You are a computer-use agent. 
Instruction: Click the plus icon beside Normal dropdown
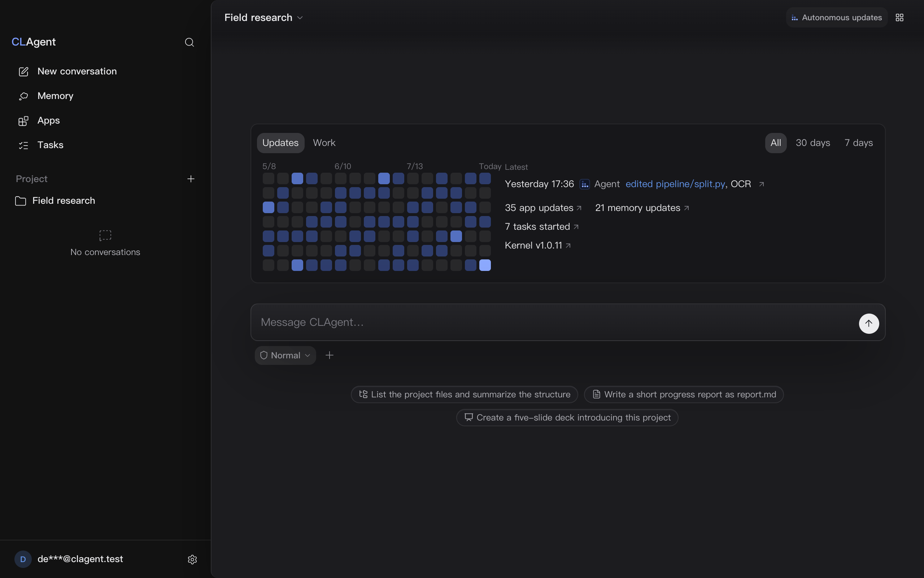pos(330,355)
